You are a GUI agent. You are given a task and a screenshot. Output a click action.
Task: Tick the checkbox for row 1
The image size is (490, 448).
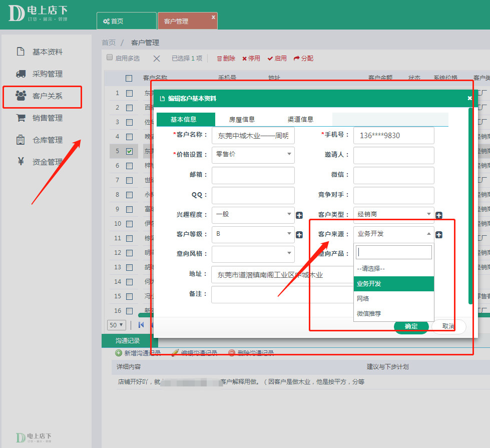(x=129, y=93)
